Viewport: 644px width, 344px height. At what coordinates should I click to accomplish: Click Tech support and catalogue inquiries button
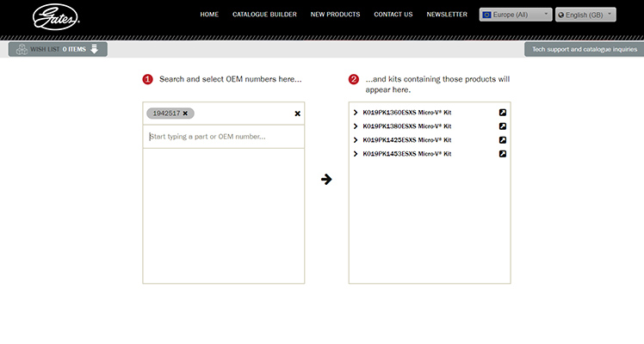click(584, 50)
